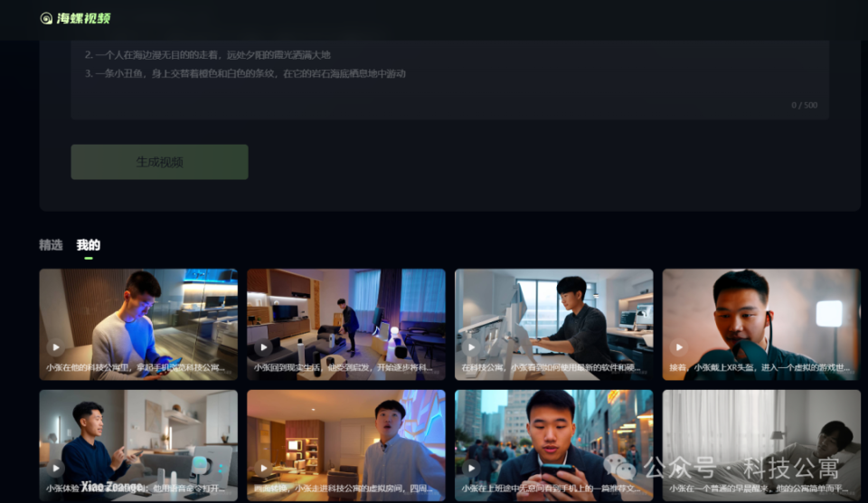Screen dimensions: 868x503
Task: Start the video of man in blue shirt gesturing
Action: [x=55, y=468]
